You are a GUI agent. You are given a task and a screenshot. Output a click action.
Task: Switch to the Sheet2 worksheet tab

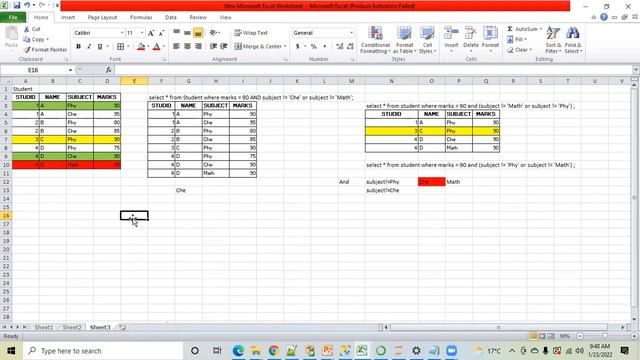pyautogui.click(x=72, y=327)
